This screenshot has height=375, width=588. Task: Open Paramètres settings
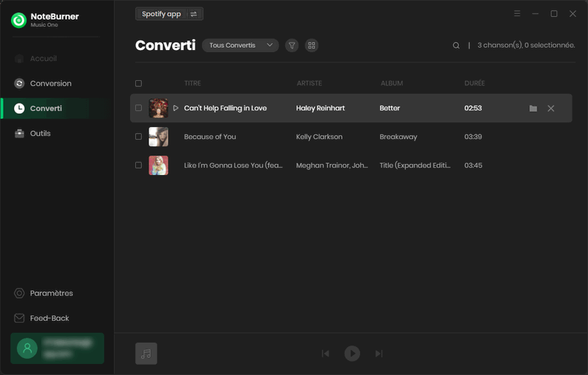coord(51,293)
